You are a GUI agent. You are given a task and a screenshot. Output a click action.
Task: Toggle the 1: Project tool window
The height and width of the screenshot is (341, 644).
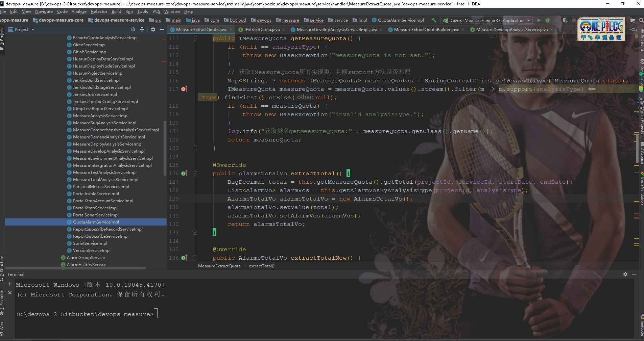(2, 39)
